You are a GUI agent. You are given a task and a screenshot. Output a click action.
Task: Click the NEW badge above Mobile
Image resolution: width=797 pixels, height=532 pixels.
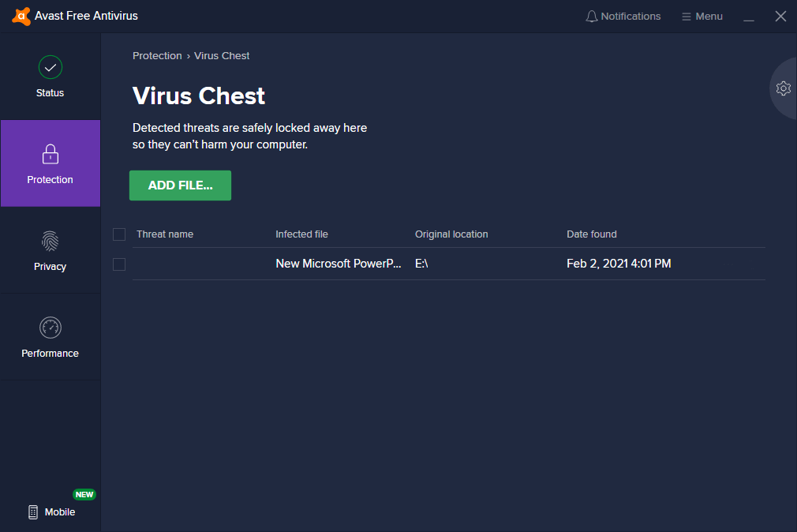point(84,494)
